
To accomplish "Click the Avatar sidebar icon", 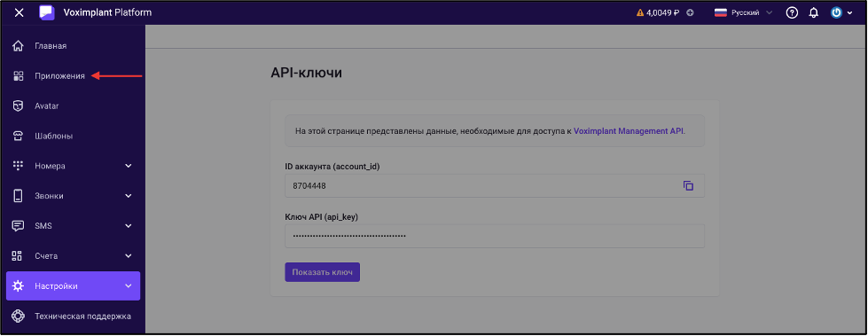I will click(19, 105).
